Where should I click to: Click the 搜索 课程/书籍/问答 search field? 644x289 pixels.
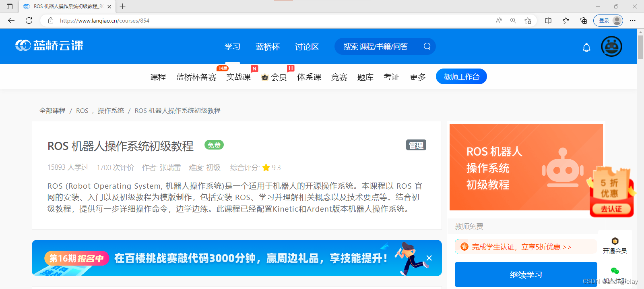385,46
